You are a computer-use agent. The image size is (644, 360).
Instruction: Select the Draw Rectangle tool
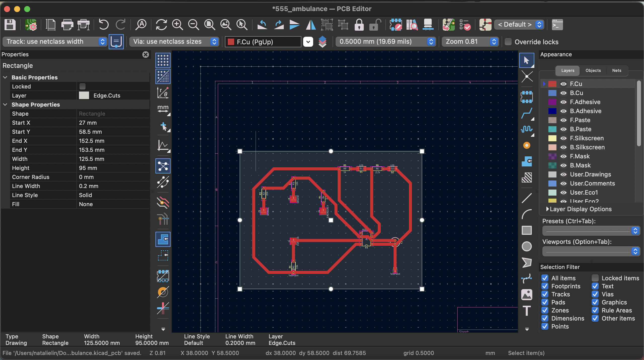pyautogui.click(x=527, y=230)
